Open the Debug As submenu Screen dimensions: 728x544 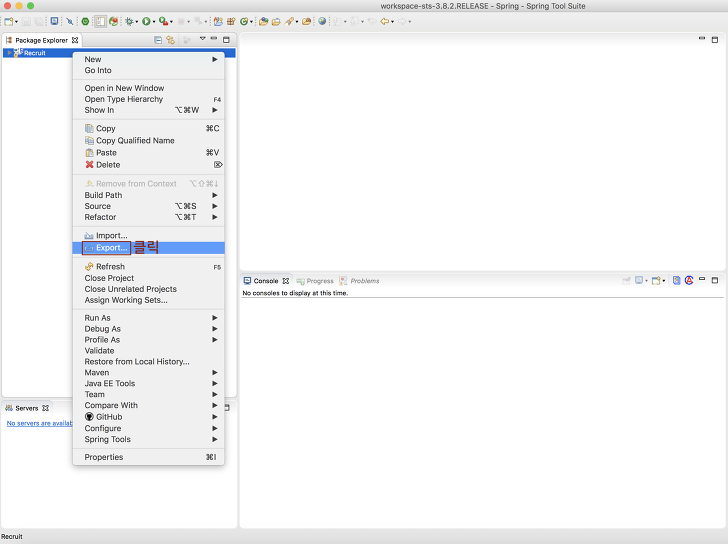click(149, 329)
